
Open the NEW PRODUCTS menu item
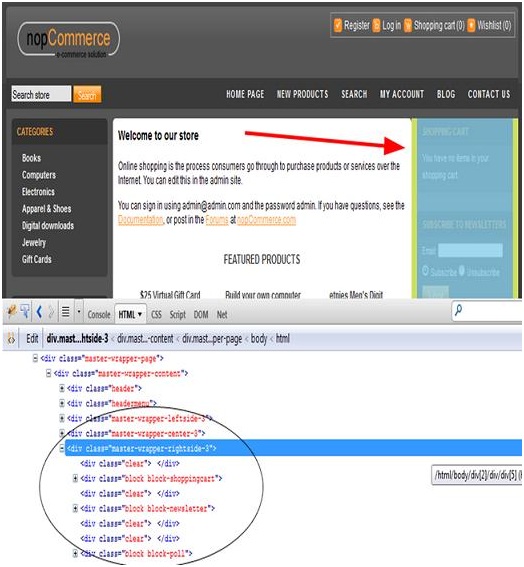pyautogui.click(x=302, y=94)
